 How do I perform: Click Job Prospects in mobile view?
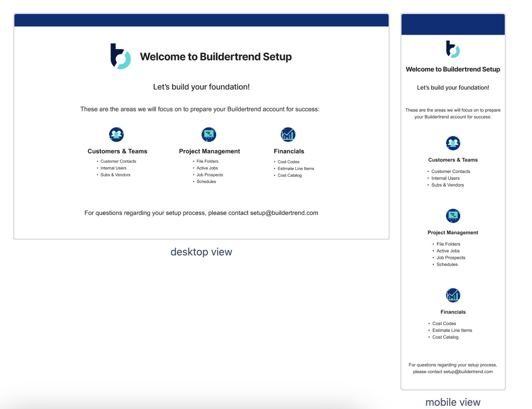pos(451,258)
